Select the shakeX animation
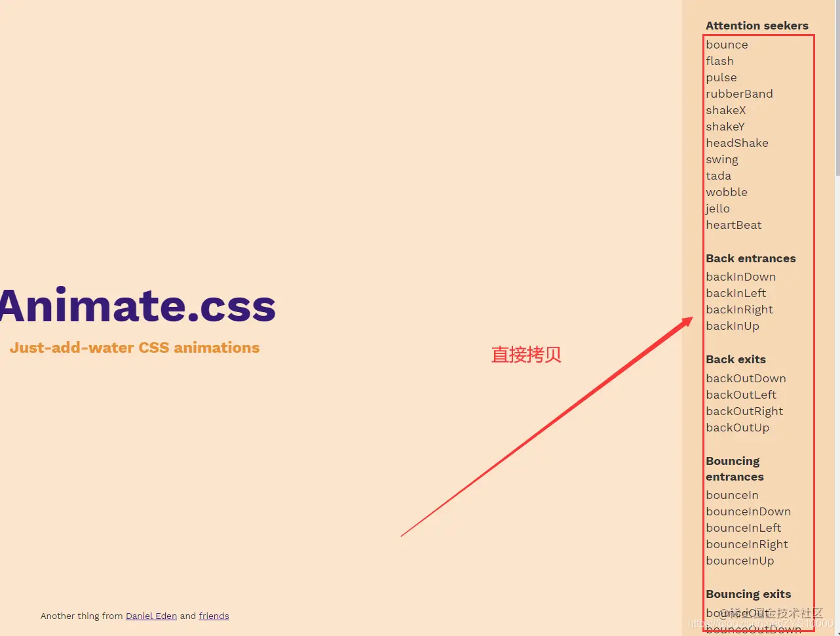Screen dimensions: 840x636 point(726,110)
